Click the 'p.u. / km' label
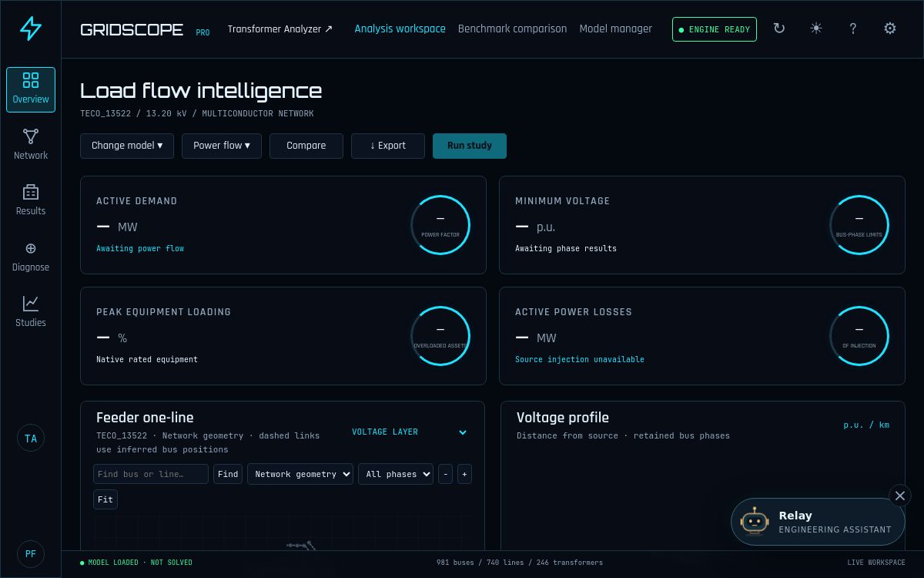Image resolution: width=924 pixels, height=578 pixels. pyautogui.click(x=866, y=425)
